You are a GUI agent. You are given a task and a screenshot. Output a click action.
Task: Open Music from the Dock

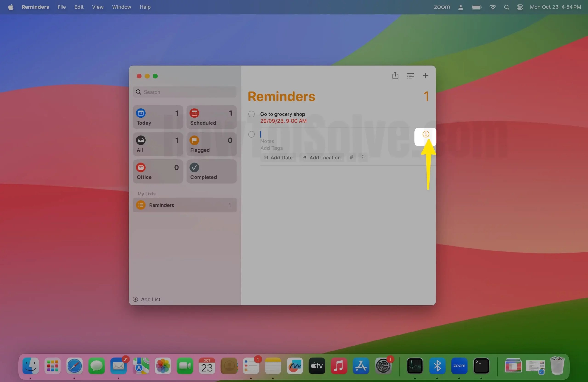click(x=339, y=366)
